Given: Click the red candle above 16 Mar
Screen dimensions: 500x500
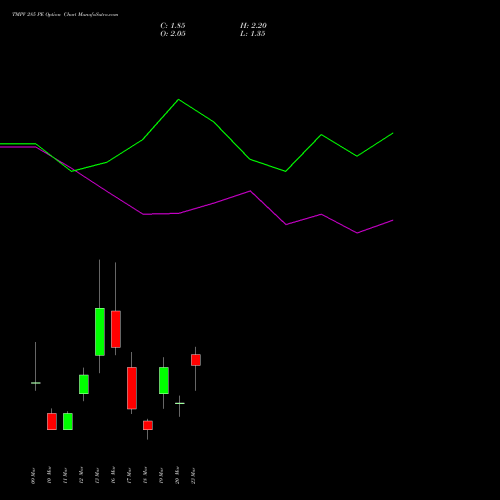Looking at the screenshot, I should [116, 329].
